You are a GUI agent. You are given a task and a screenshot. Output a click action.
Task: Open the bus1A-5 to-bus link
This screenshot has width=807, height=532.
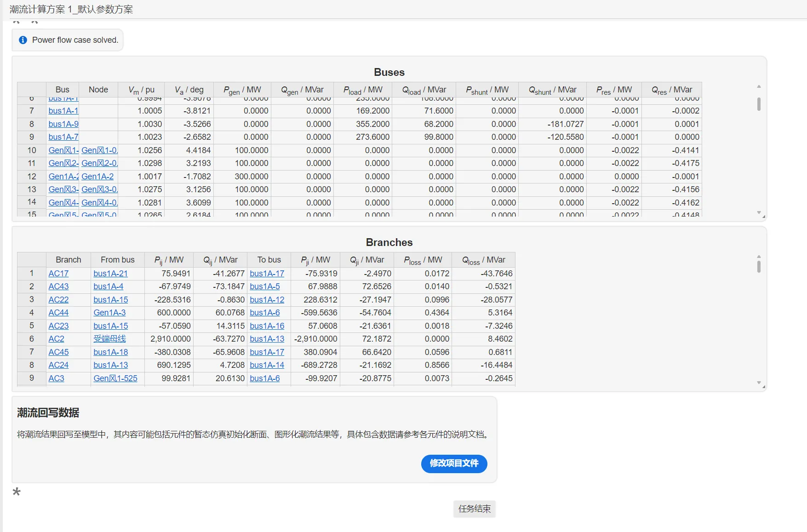(265, 286)
